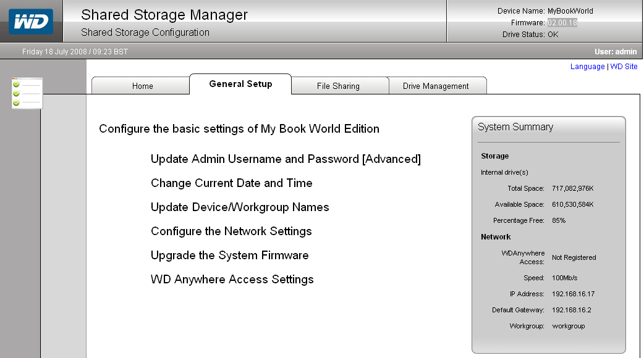Click the User: admin label
The width and height of the screenshot is (644, 358).
[x=616, y=52]
